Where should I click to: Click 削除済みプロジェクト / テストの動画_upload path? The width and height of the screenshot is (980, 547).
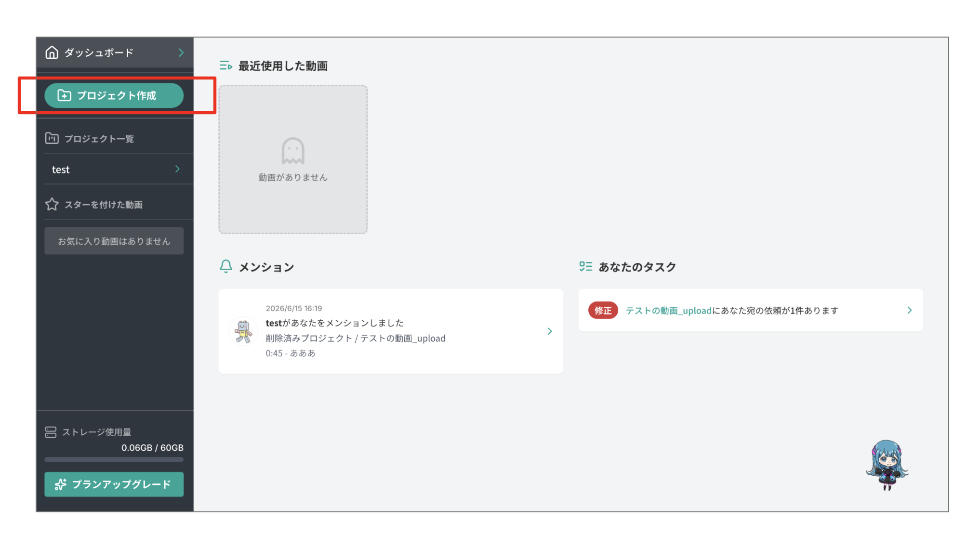(x=356, y=338)
